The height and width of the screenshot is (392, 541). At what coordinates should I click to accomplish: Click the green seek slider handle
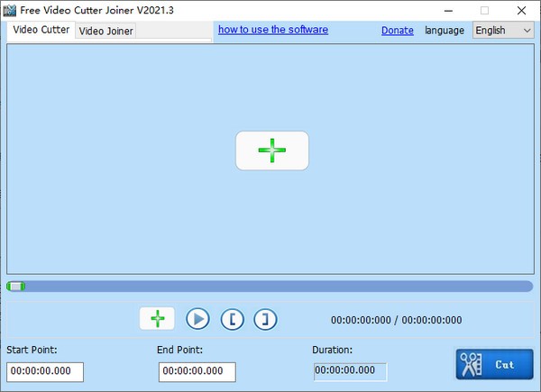(16, 286)
